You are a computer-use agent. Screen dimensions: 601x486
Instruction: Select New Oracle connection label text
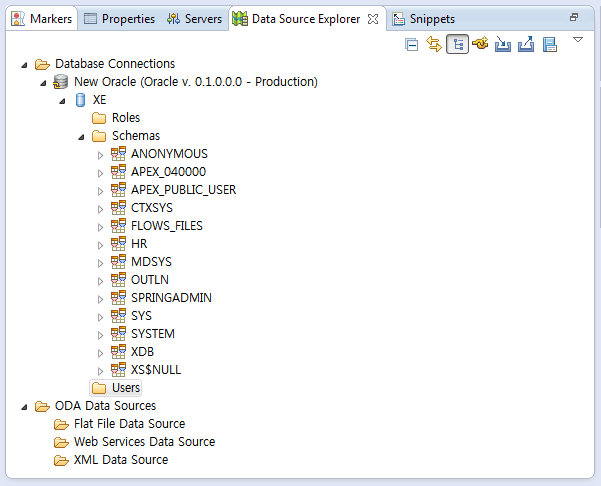(196, 82)
